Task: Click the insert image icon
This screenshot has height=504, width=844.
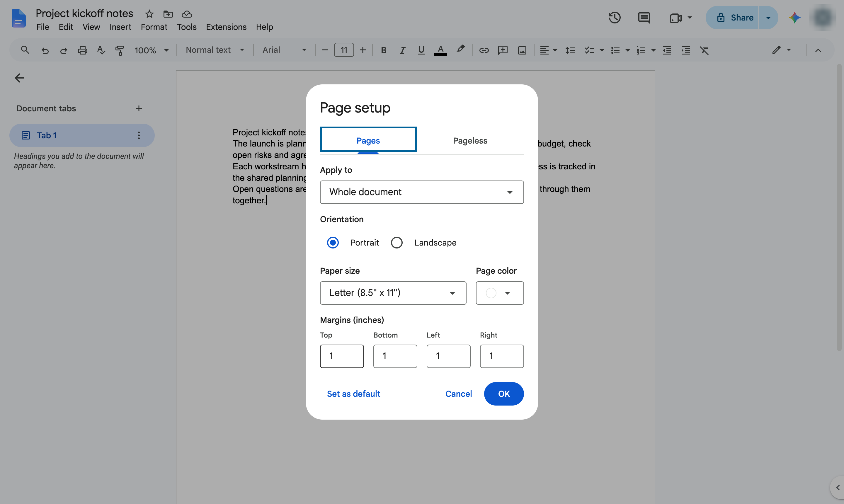Action: point(522,50)
